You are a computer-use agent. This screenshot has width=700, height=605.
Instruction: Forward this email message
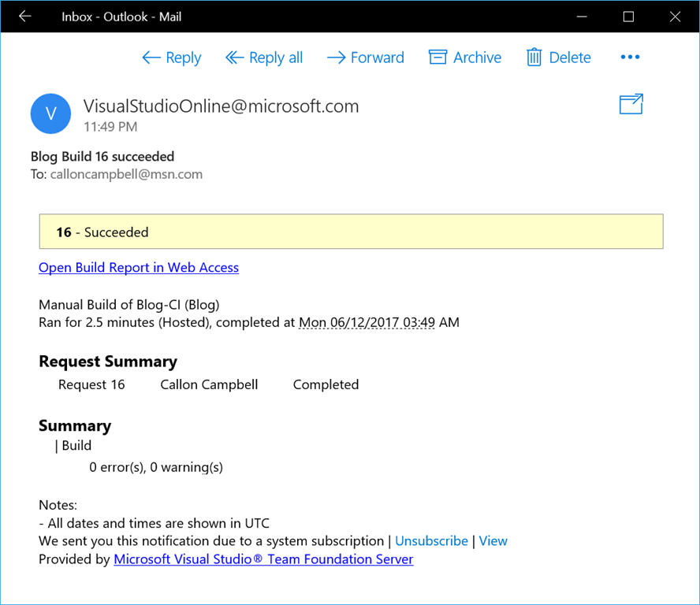click(x=366, y=58)
